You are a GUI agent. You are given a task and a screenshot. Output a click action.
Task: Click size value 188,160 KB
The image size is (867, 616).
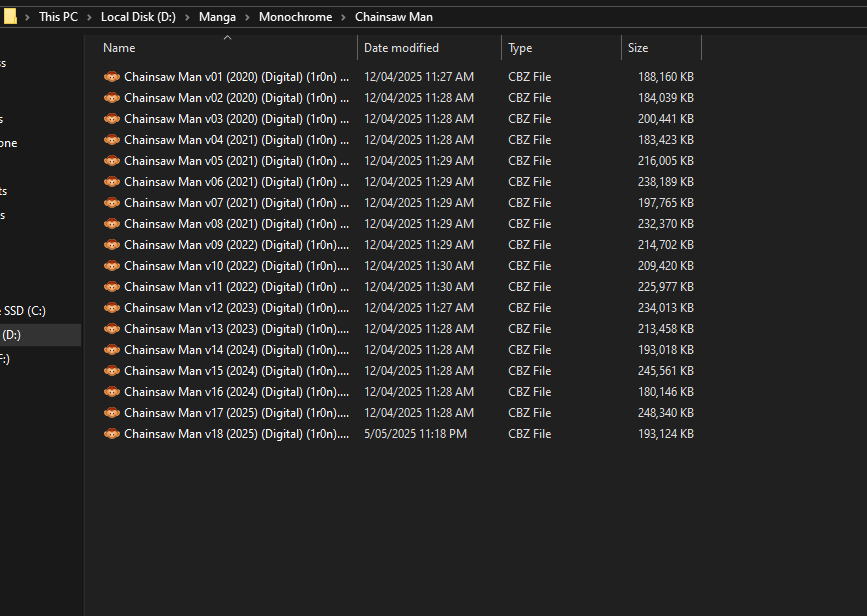click(x=666, y=77)
